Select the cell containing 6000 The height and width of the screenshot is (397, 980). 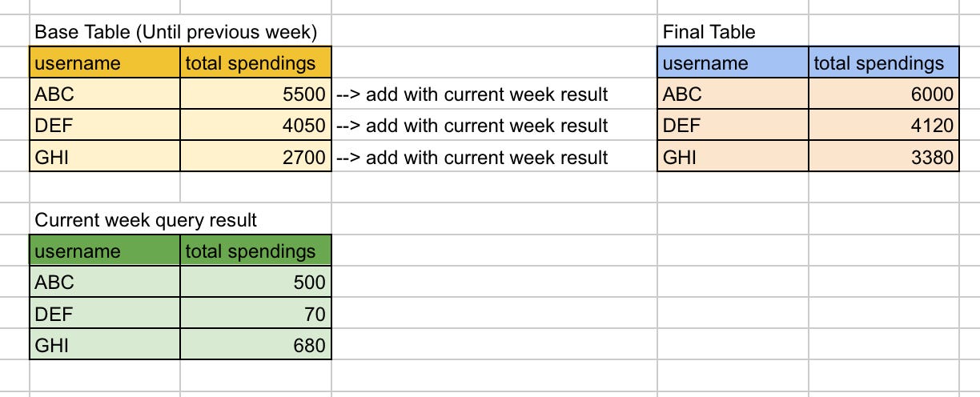click(883, 94)
